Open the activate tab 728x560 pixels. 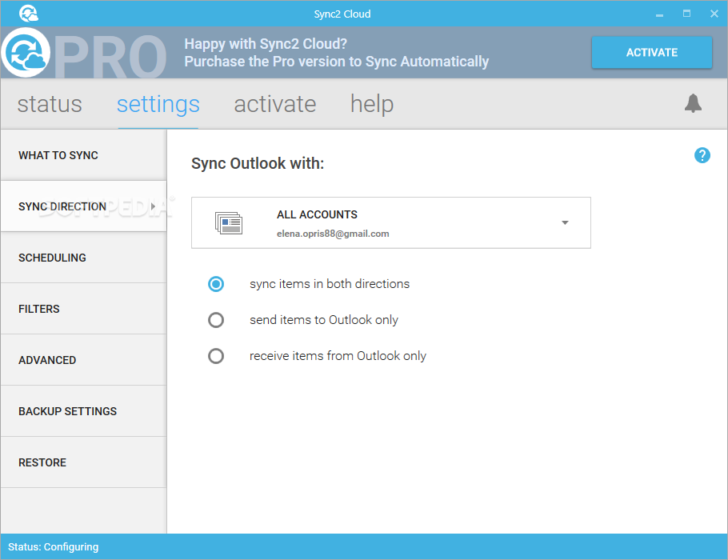tap(275, 104)
